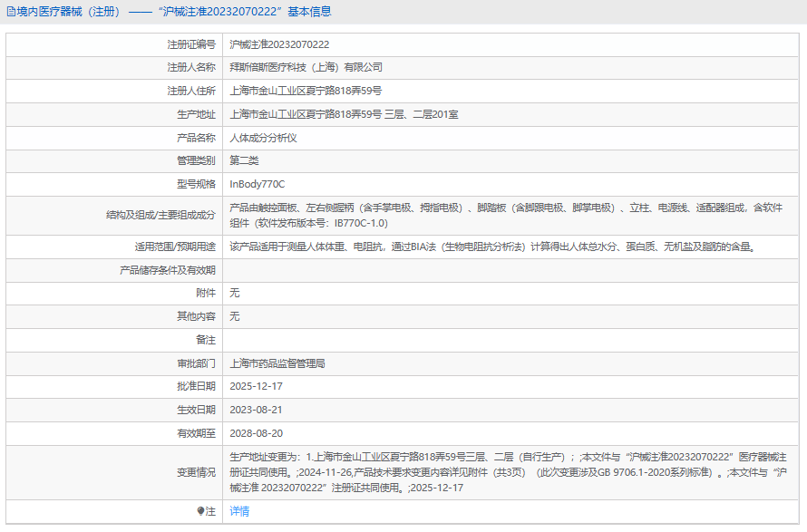Click the 适用范围/预期用途 label

click(x=175, y=247)
